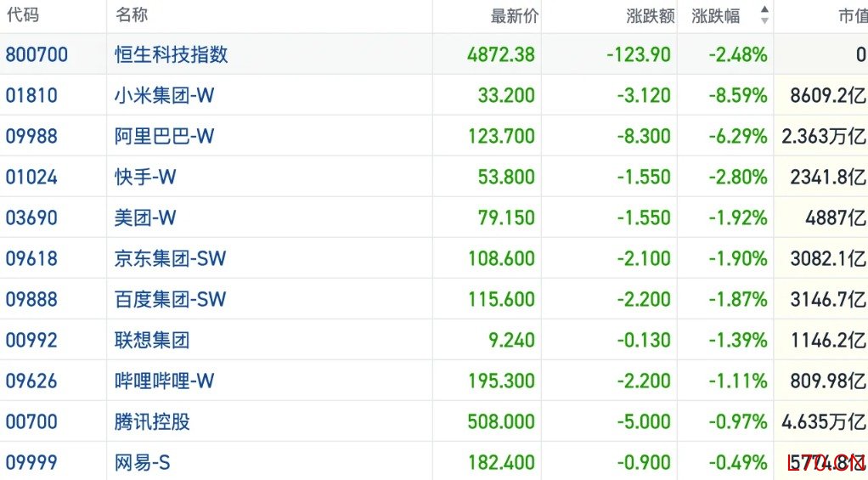
Task: Select the change value -0.130
Action: [x=644, y=340]
